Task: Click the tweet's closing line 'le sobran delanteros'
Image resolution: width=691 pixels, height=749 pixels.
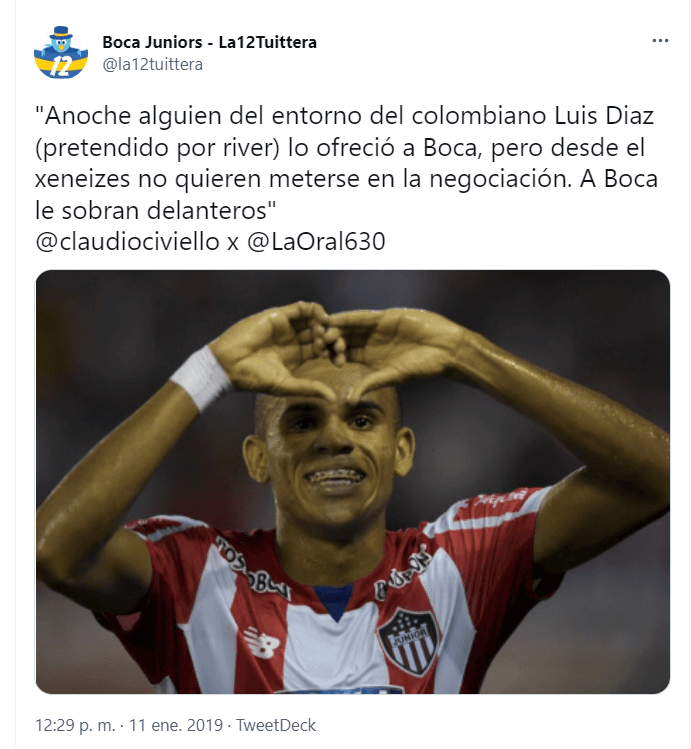Action: 156,211
